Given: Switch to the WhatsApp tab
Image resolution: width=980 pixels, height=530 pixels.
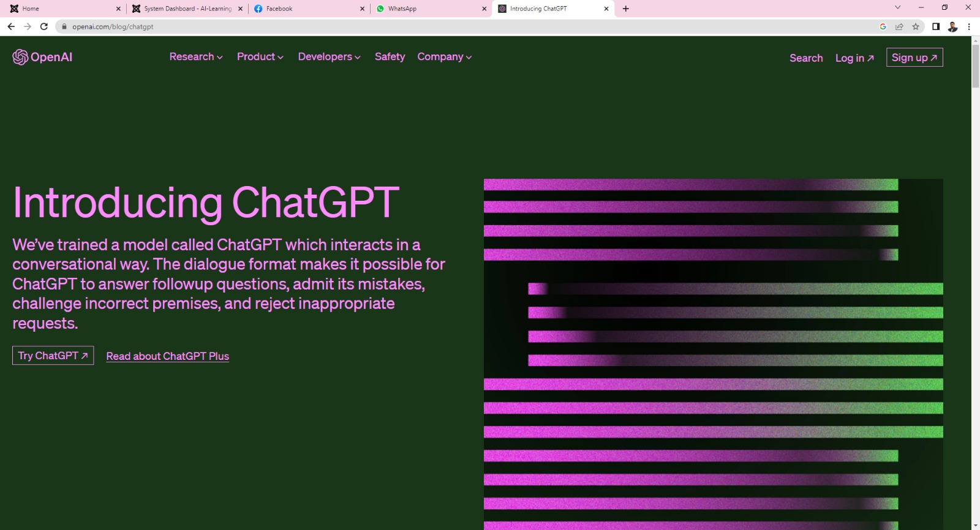Looking at the screenshot, I should (429, 9).
